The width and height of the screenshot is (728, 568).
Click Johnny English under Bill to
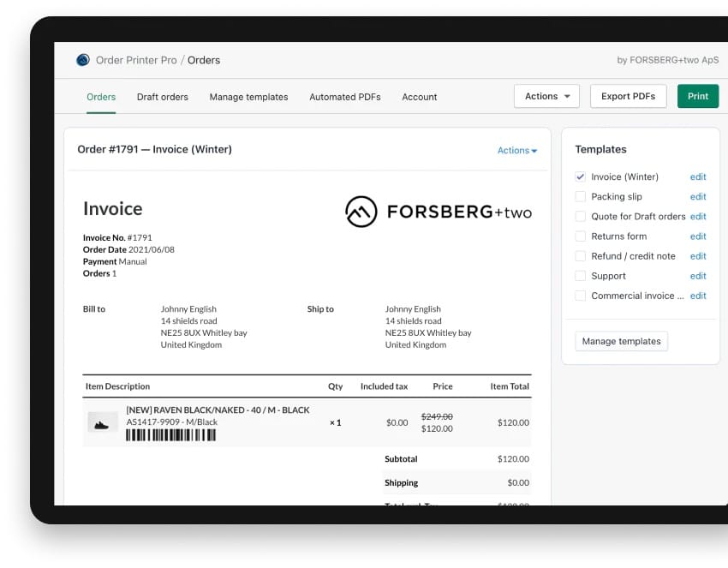point(188,309)
